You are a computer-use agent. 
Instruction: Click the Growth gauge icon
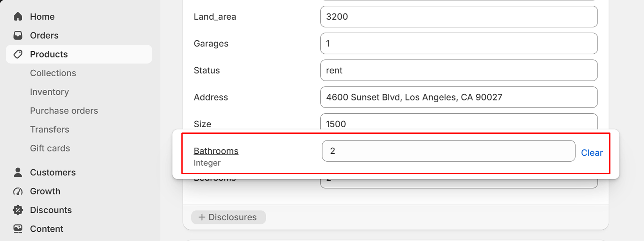click(x=18, y=191)
